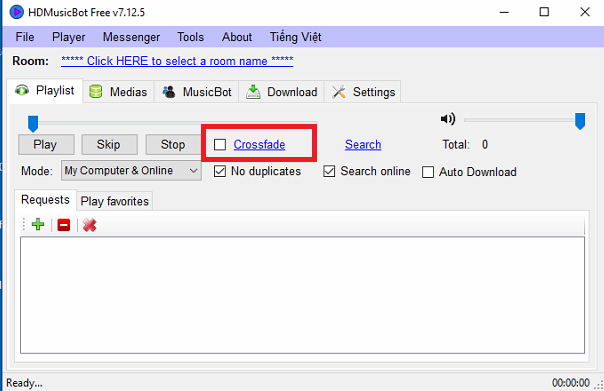Select the Playlist tab

45,91
